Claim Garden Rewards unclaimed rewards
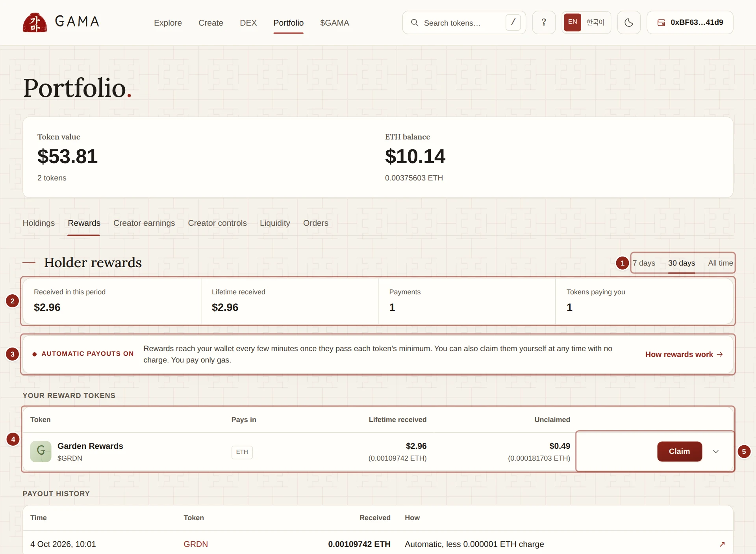The height and width of the screenshot is (554, 756). [x=679, y=452]
